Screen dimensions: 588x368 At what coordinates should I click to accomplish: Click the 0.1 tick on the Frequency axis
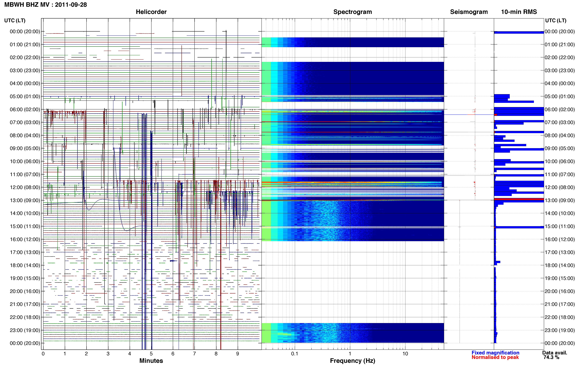(295, 354)
